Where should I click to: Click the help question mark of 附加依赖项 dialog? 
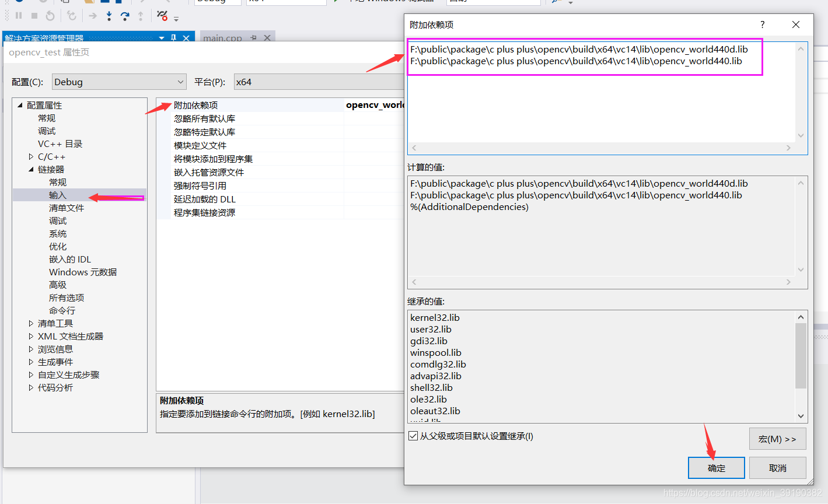(762, 24)
